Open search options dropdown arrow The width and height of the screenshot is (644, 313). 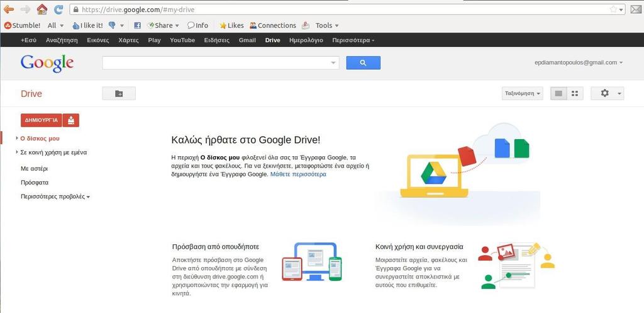[333, 63]
